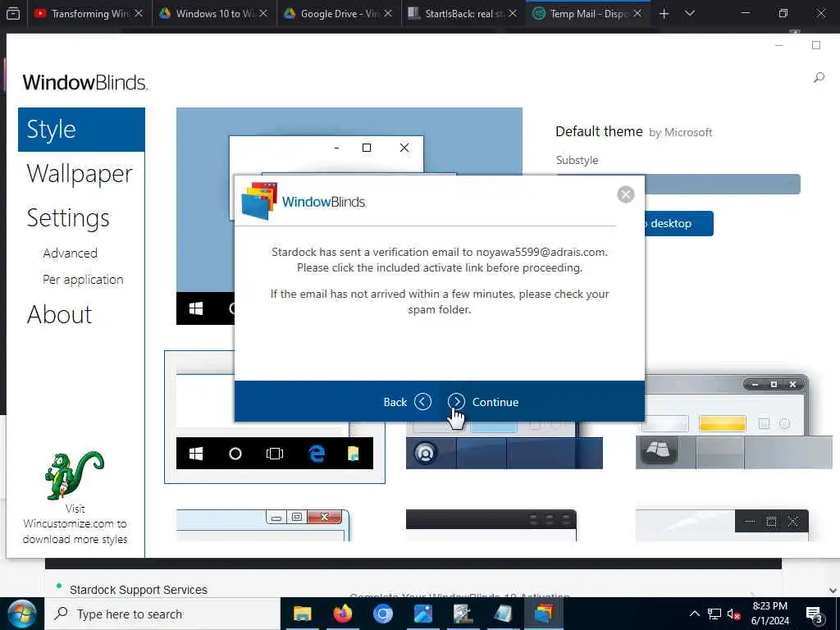This screenshot has height=630, width=840.
Task: Close the Temp Mail browser tab
Action: tap(637, 13)
